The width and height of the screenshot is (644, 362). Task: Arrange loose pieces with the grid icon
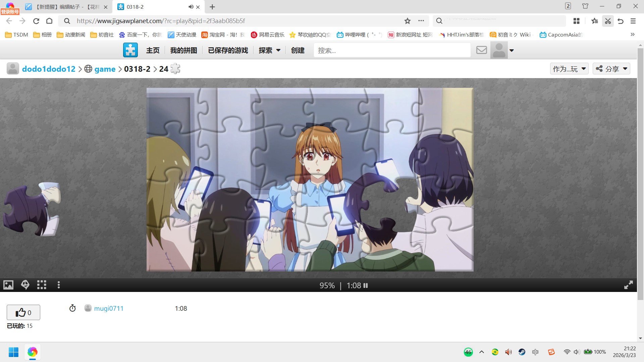[42, 285]
